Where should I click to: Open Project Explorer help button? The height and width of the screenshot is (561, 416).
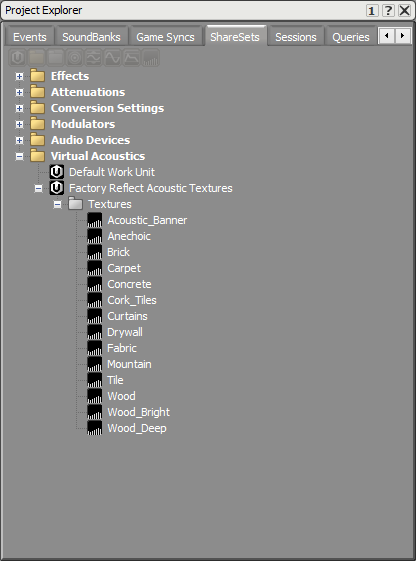(x=388, y=10)
